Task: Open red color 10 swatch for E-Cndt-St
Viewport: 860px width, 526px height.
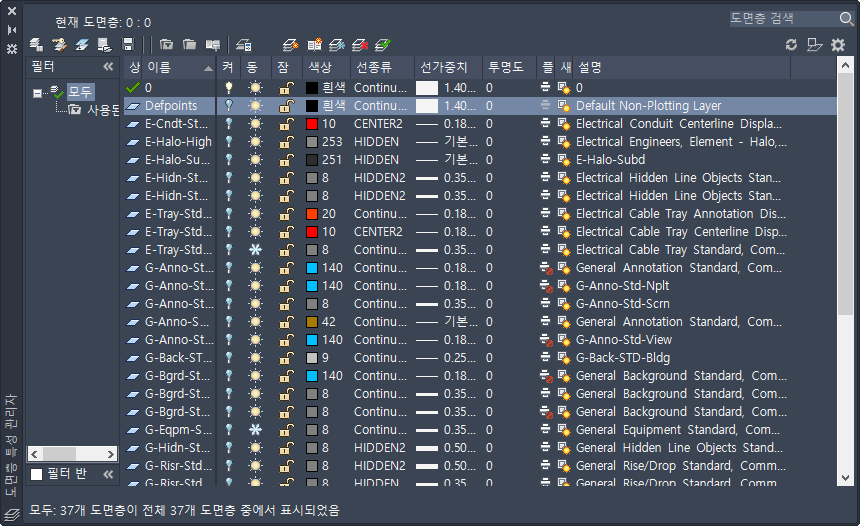Action: point(312,124)
